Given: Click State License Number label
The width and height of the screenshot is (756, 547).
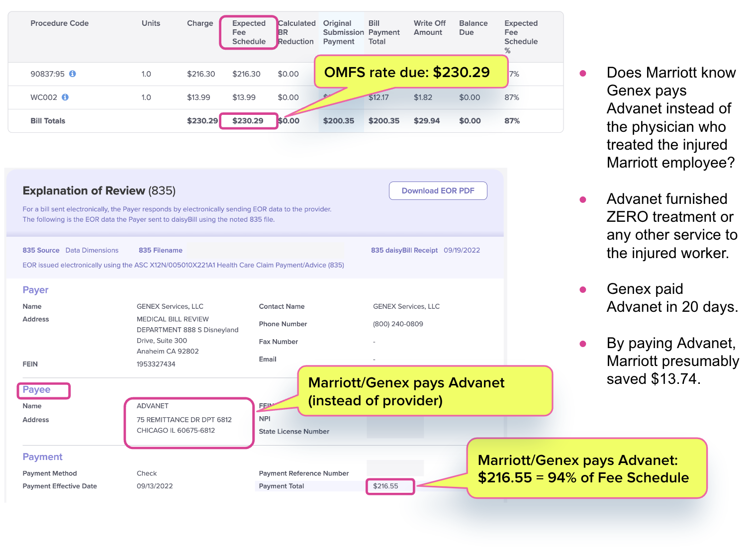Looking at the screenshot, I should tap(294, 431).
